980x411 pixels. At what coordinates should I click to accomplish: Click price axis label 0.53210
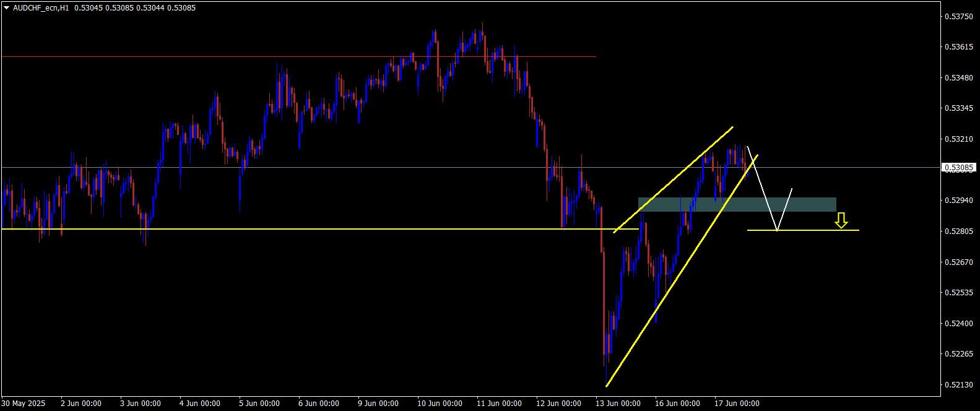959,139
